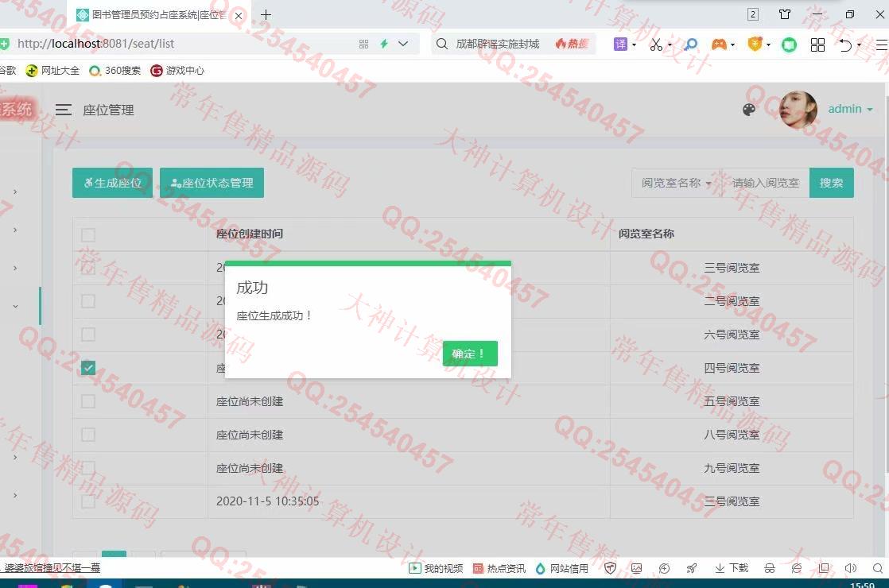
Task: Open the 360搜索 bookmark
Action: (115, 70)
